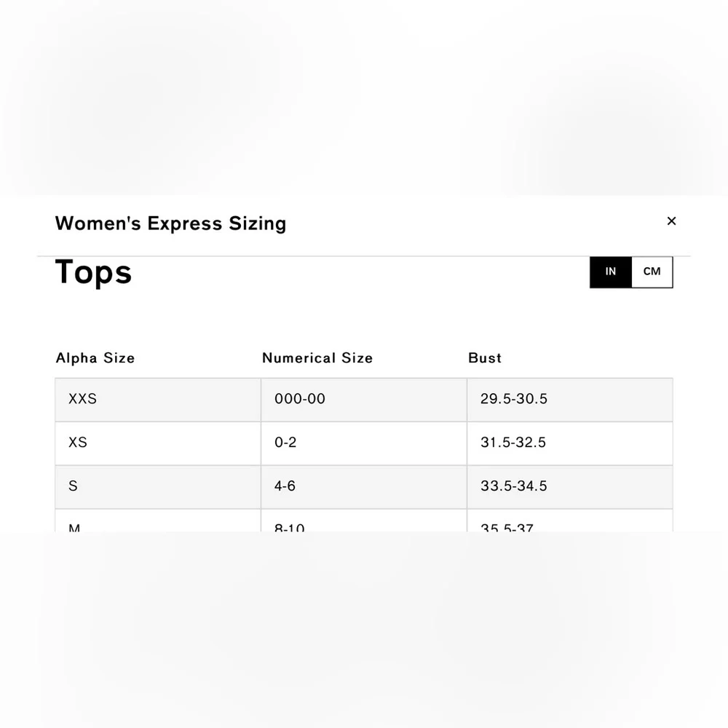This screenshot has width=728, height=728.
Task: Close the Women's Express Sizing dialog
Action: 671,221
